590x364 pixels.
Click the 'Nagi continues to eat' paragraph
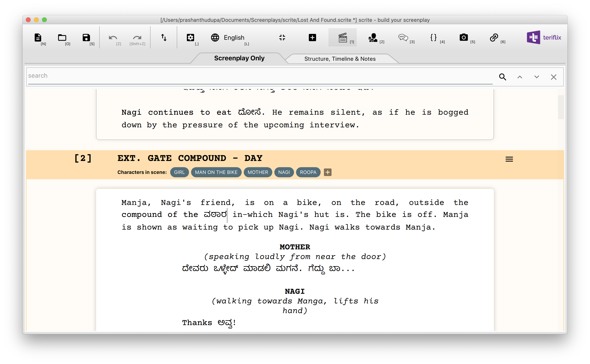[295, 119]
